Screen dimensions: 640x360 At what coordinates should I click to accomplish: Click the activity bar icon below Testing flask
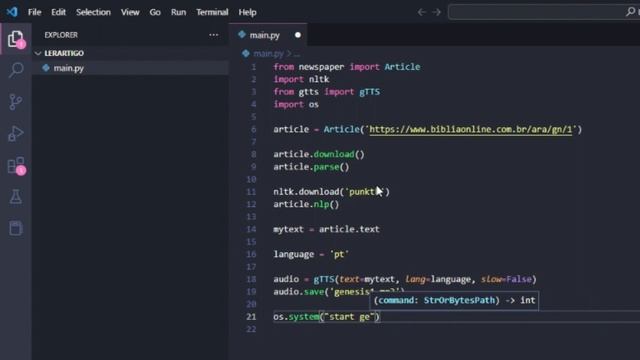[16, 228]
